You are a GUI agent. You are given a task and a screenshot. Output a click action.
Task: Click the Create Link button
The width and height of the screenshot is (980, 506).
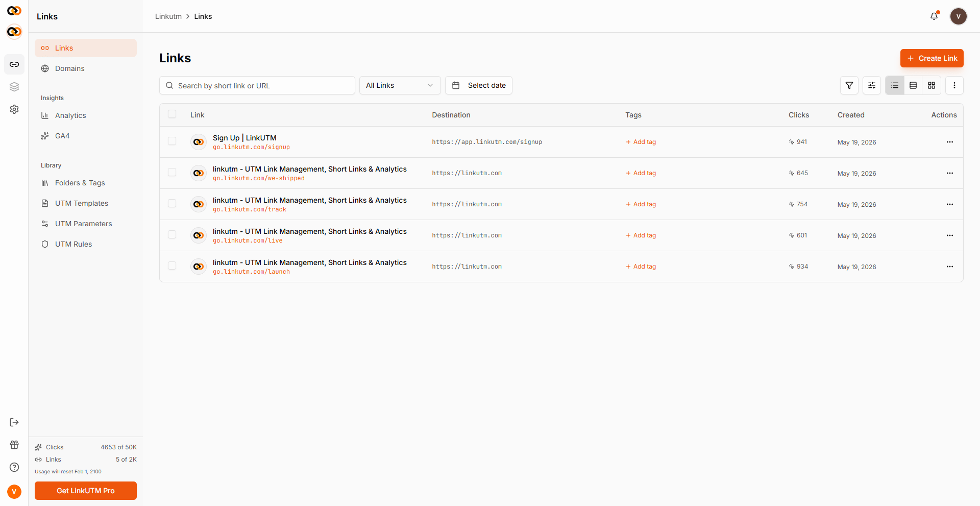[x=932, y=58]
